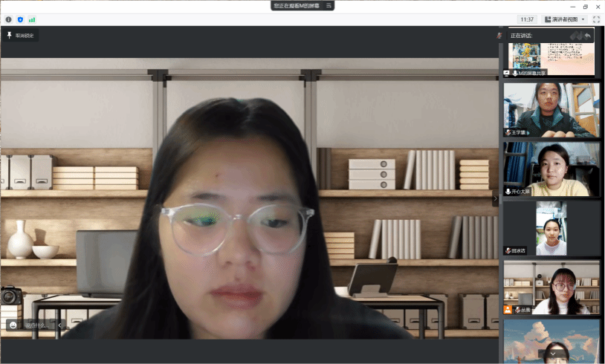
Task: Check the green network signal icon
Action: (x=32, y=19)
